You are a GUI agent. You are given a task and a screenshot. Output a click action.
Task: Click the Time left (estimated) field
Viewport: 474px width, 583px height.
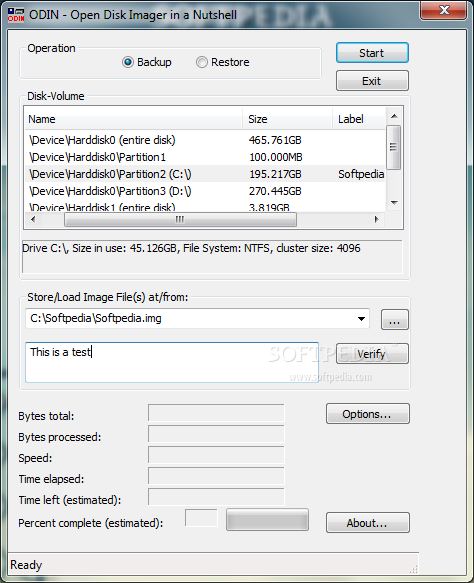click(x=216, y=497)
